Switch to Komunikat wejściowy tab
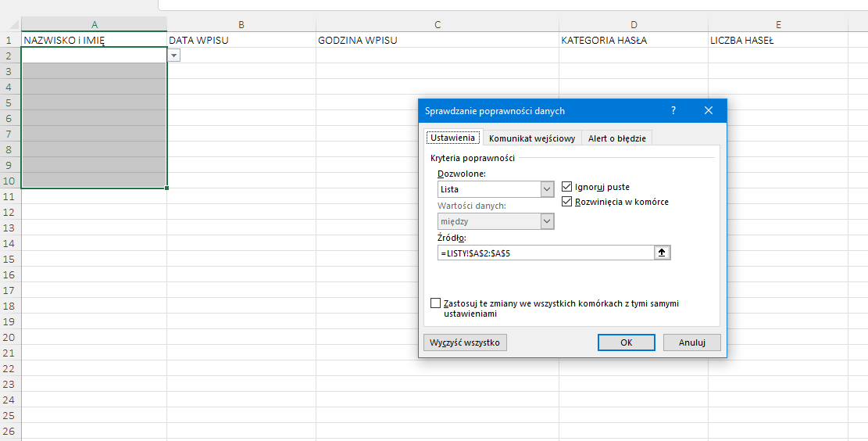Screen dimensions: 868x441 pyautogui.click(x=532, y=138)
